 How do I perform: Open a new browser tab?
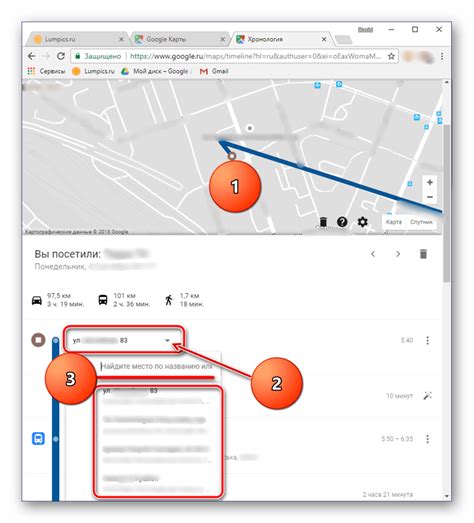(343, 39)
